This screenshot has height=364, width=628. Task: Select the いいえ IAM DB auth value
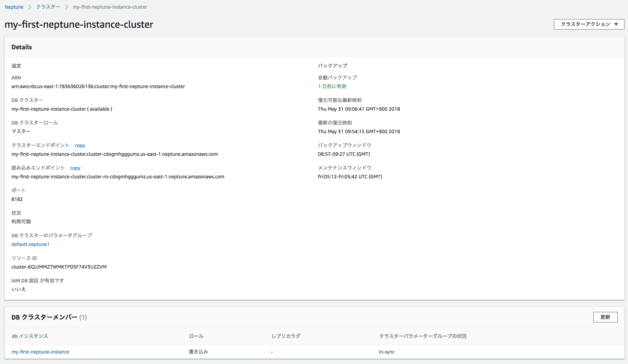[19, 289]
